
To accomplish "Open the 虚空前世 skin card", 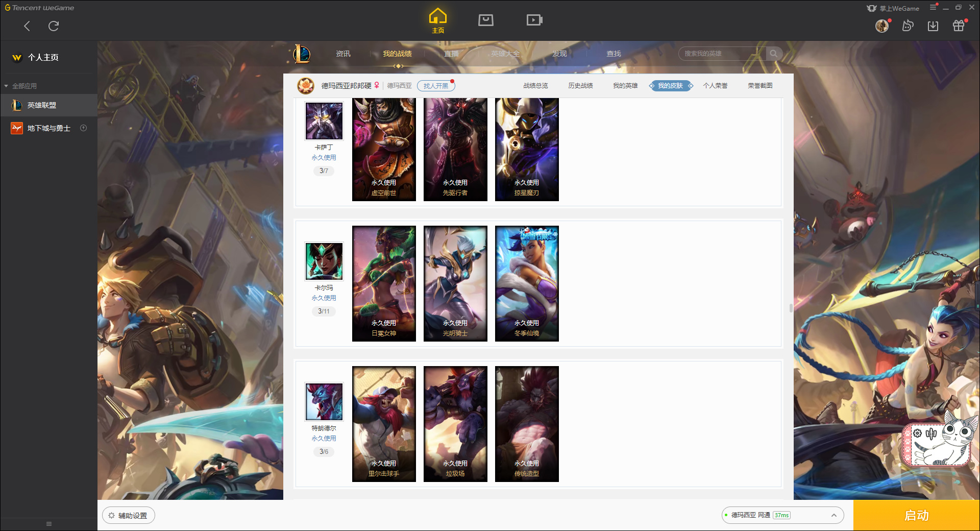I will 384,149.
